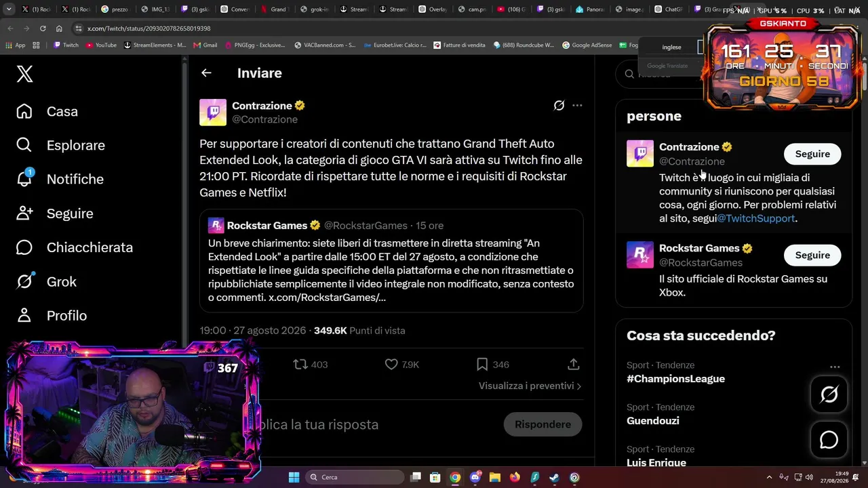Switch to the cam.png browser tab

pos(472,9)
